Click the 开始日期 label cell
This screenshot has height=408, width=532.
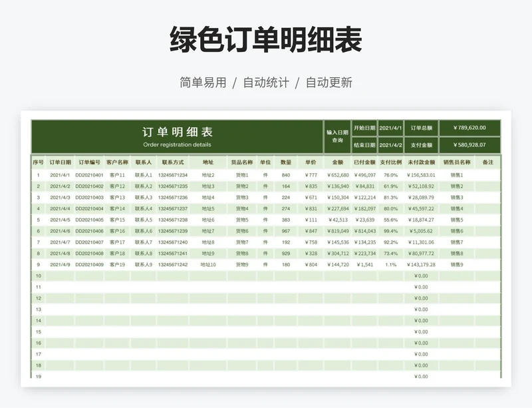364,128
